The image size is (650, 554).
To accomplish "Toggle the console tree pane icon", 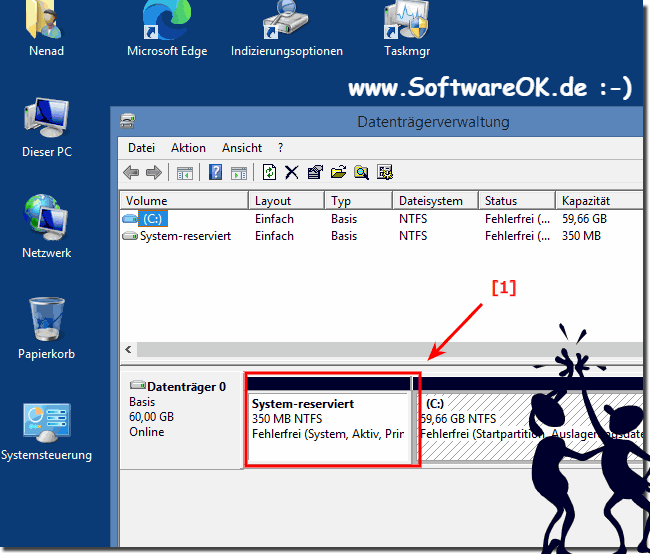I will click(184, 173).
